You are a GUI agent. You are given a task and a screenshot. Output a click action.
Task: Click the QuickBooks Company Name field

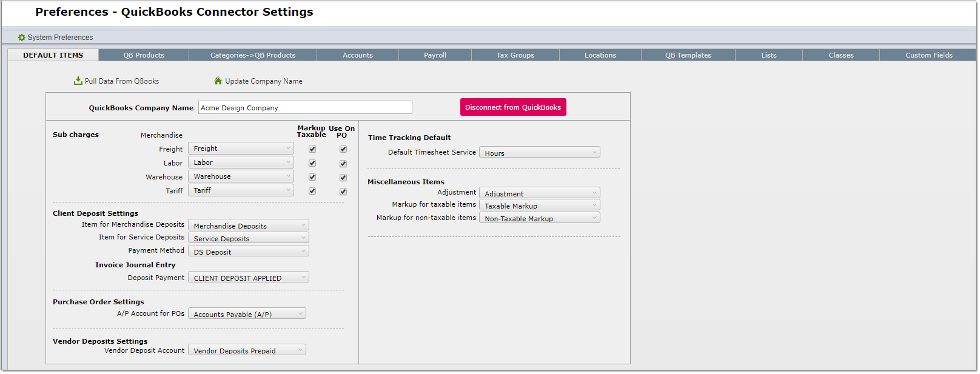point(305,107)
